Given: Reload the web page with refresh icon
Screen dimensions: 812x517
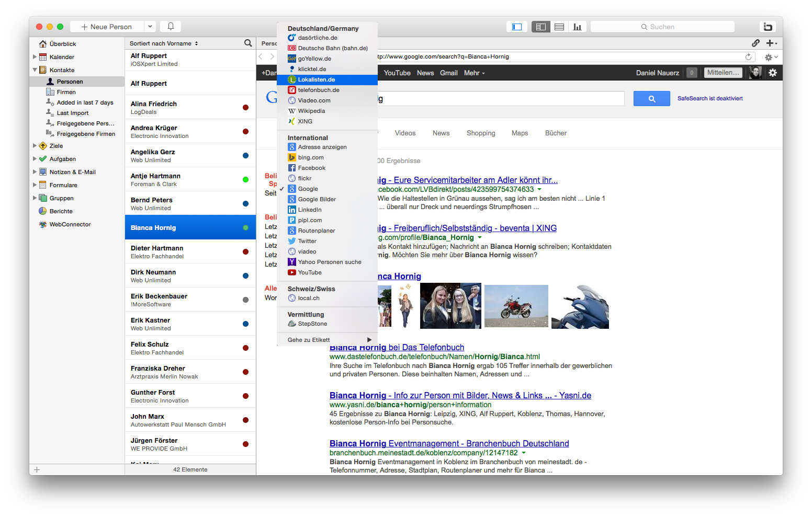Looking at the screenshot, I should (748, 56).
